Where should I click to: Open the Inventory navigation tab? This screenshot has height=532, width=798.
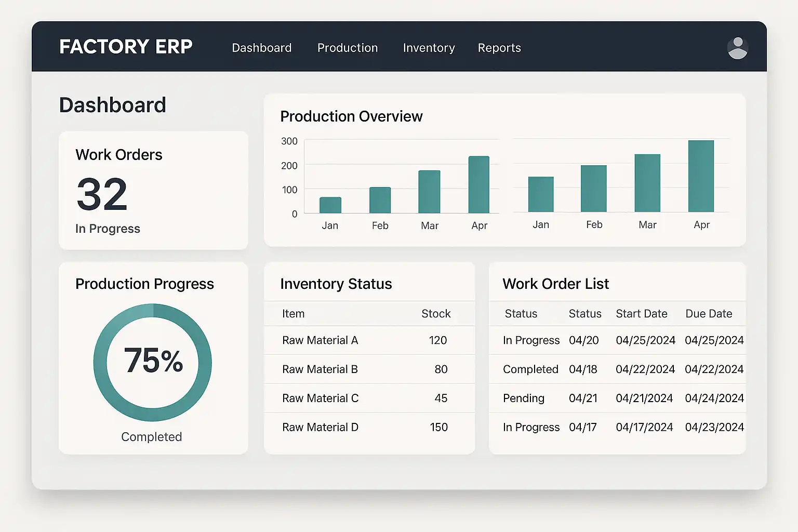pos(429,48)
